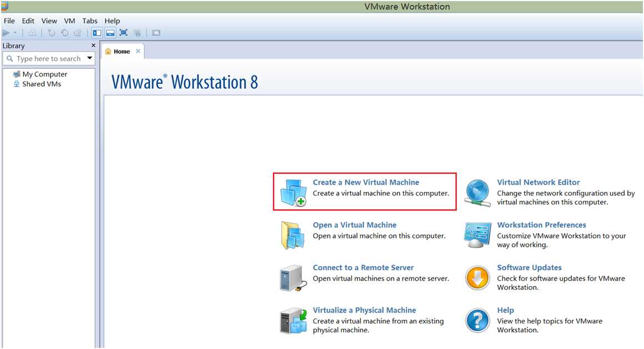Click the Workstation Preferences monitor icon

(x=477, y=235)
